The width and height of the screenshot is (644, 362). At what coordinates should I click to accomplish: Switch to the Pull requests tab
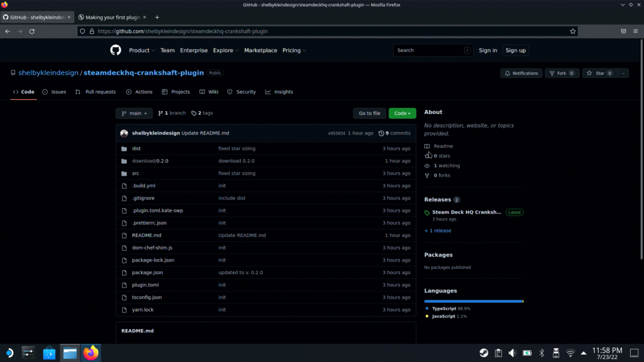pos(96,92)
